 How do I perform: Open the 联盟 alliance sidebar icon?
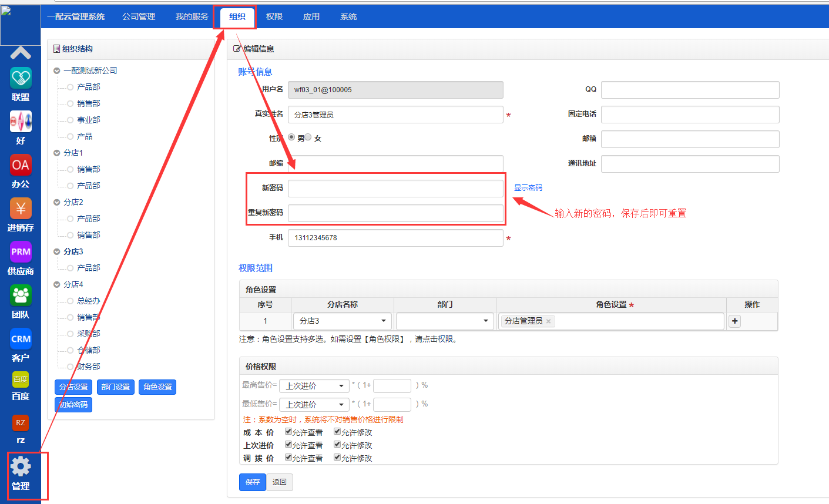click(21, 78)
